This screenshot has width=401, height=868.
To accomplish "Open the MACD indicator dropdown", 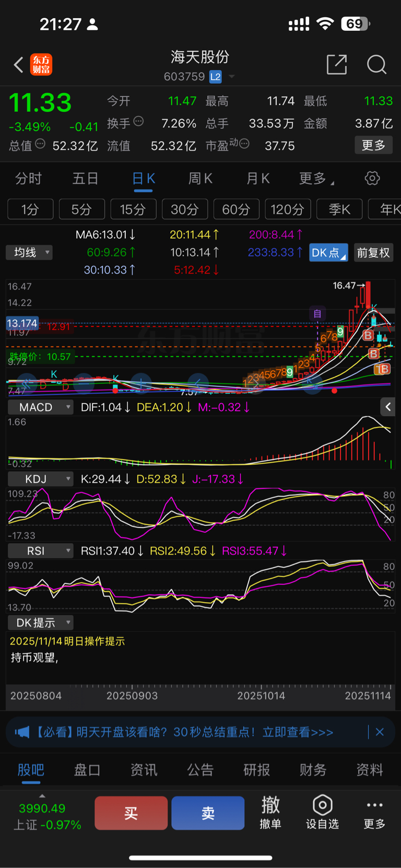I will [x=40, y=407].
